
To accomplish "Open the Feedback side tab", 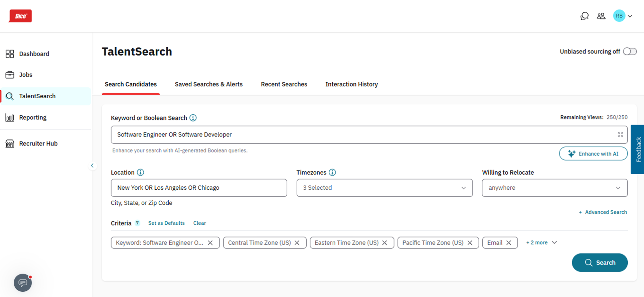I will pyautogui.click(x=638, y=149).
